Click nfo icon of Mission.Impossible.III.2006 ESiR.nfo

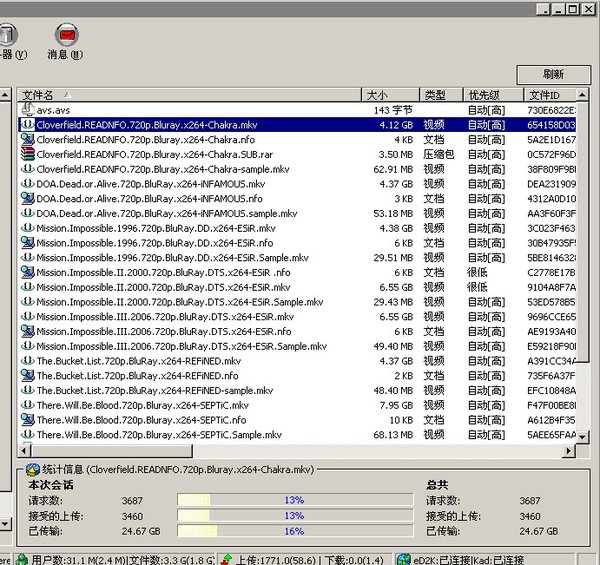coord(28,331)
